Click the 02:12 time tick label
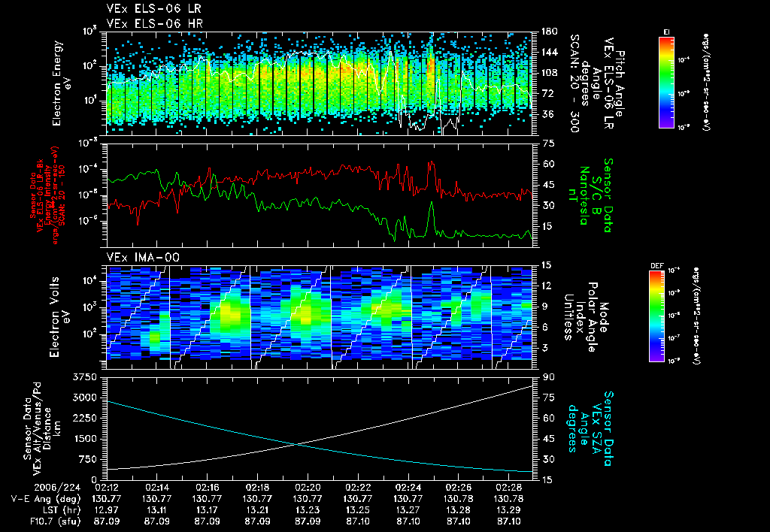 point(107,488)
